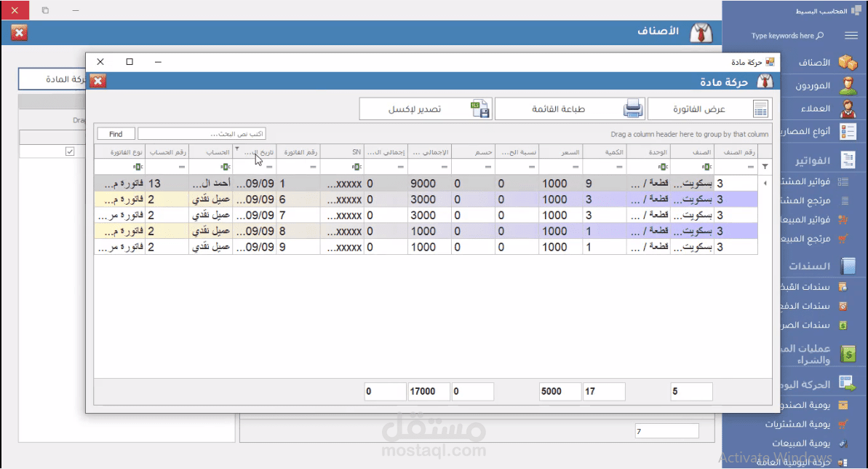Click the الأصناف boxes icon in sidebar
868x469 pixels.
848,62
